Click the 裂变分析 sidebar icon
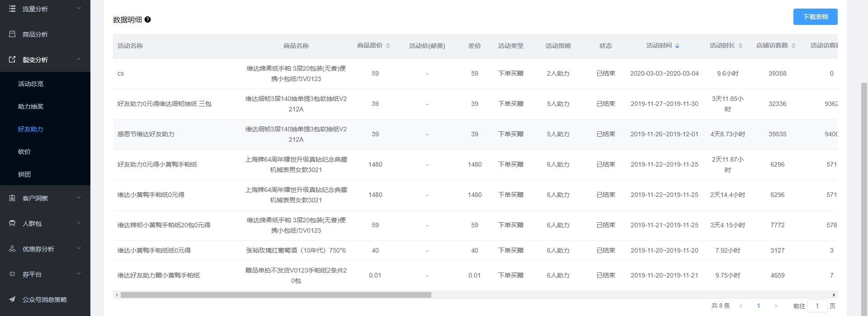Image resolution: width=868 pixels, height=316 pixels. pos(12,59)
